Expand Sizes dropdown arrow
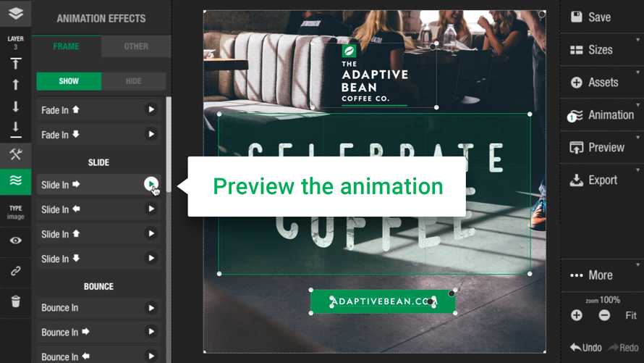 (x=637, y=40)
